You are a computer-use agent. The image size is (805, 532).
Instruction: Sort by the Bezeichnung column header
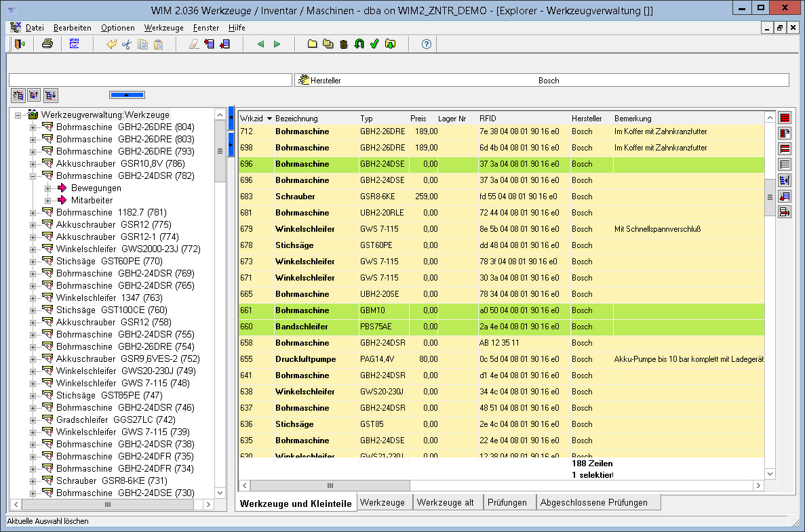pos(296,119)
